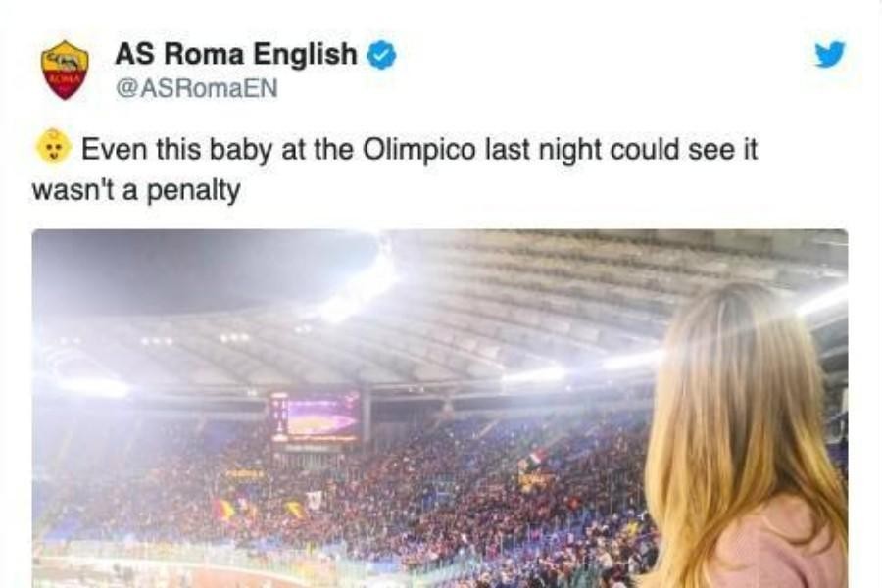
Task: Open the AS Roma crest profile avatar
Action: coord(65,70)
